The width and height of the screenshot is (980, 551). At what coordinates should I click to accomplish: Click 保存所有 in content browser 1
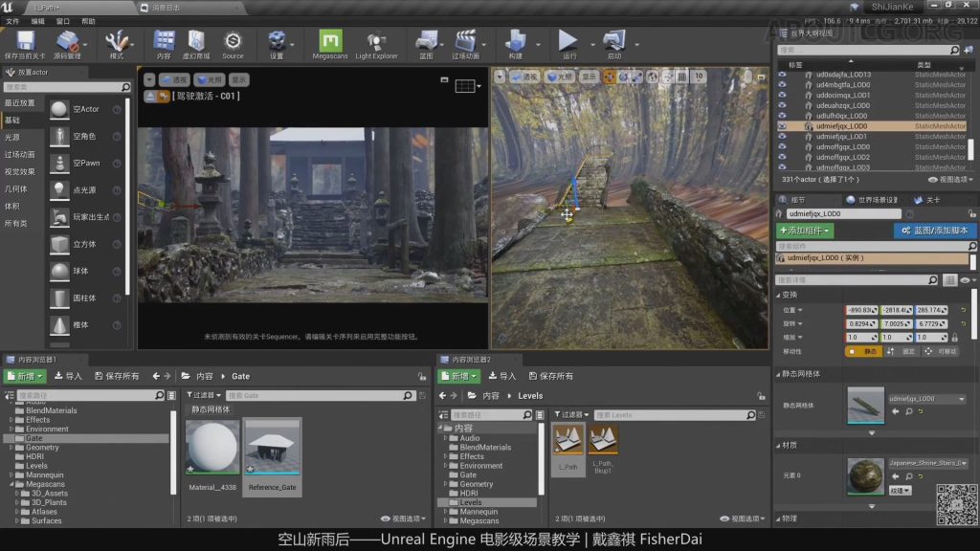(117, 376)
